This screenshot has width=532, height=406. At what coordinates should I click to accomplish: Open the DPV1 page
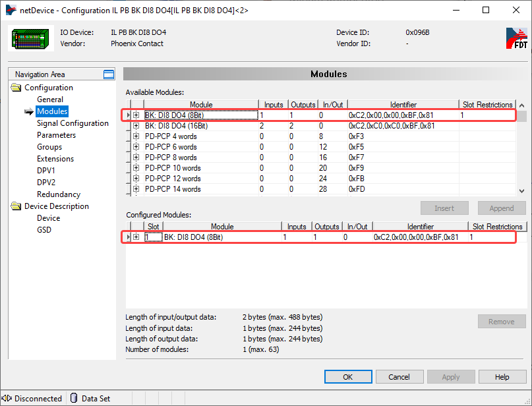click(x=45, y=171)
